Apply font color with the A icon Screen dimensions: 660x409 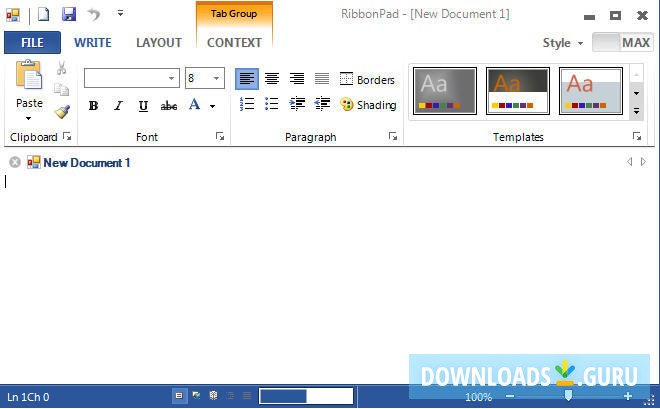(x=194, y=104)
